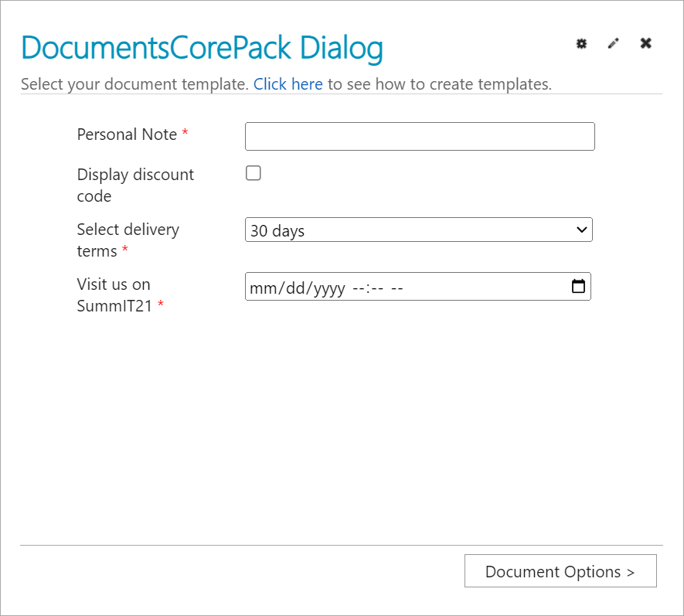The width and height of the screenshot is (684, 616).
Task: Click the Visit us on SummIT21 label
Action: coord(114,295)
